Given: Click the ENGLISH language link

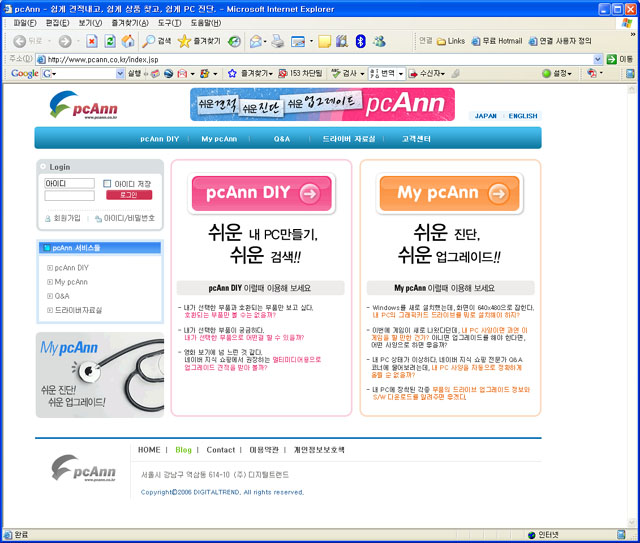Looking at the screenshot, I should pos(523,116).
